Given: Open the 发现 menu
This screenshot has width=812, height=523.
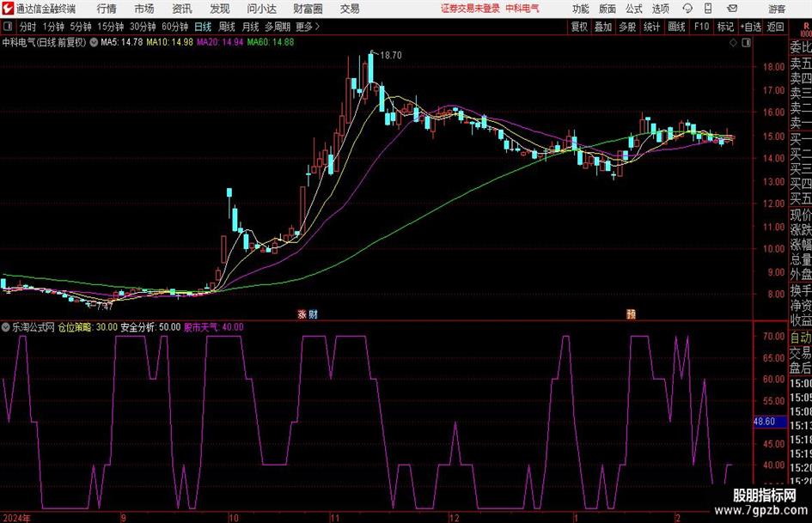Looking at the screenshot, I should [220, 9].
